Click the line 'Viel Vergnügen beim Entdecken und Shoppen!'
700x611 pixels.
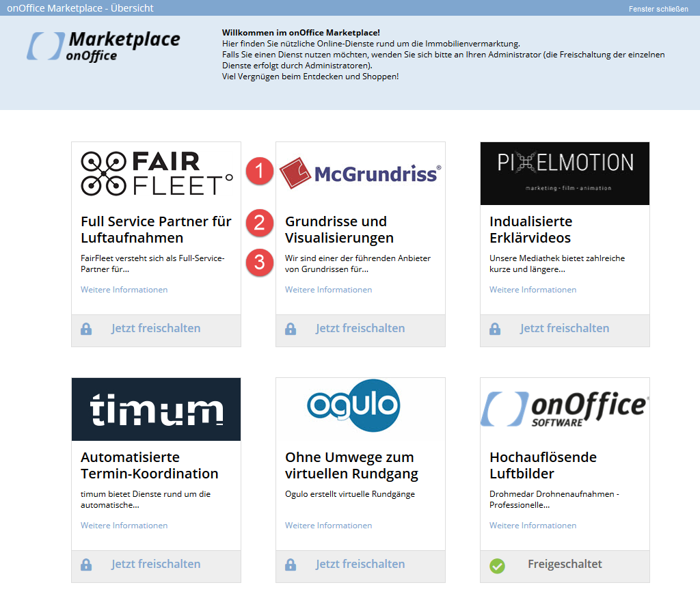click(x=310, y=77)
